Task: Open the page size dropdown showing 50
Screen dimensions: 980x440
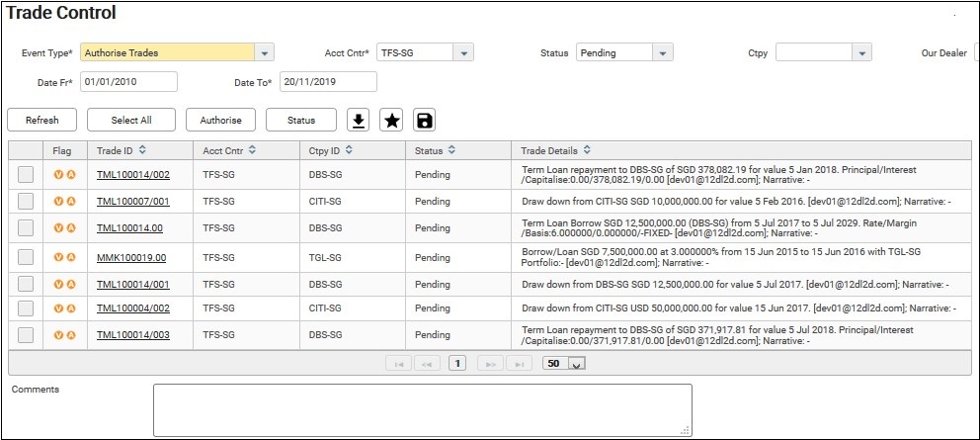Action: (x=577, y=364)
